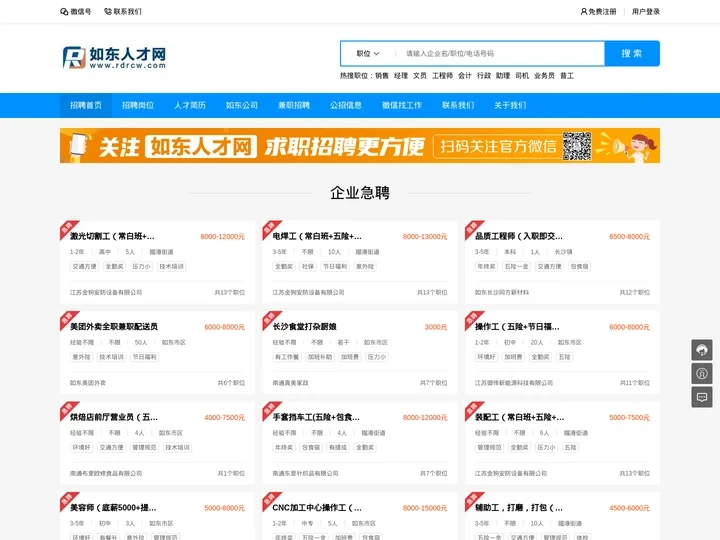
Task: Open 联系我们 in the blue nav bar
Action: pyautogui.click(x=458, y=105)
